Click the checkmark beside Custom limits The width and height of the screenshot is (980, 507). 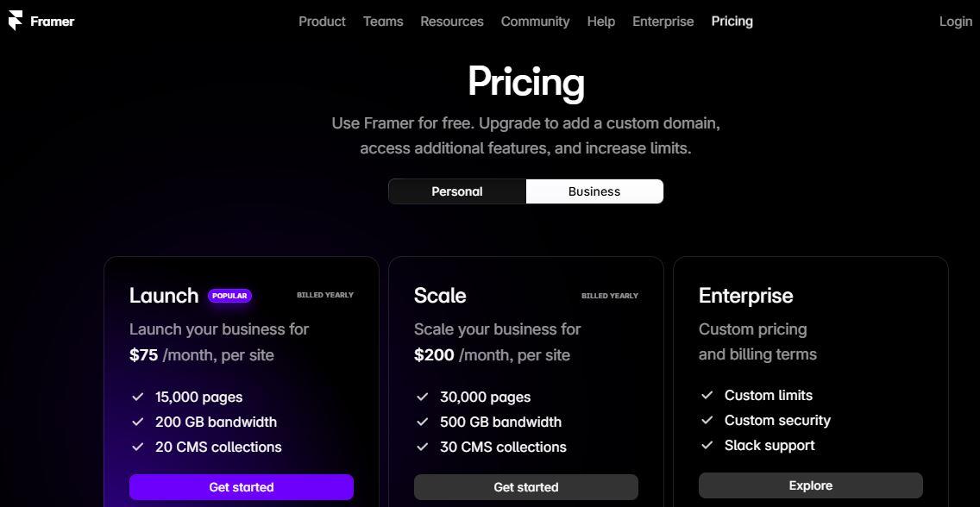coord(707,395)
